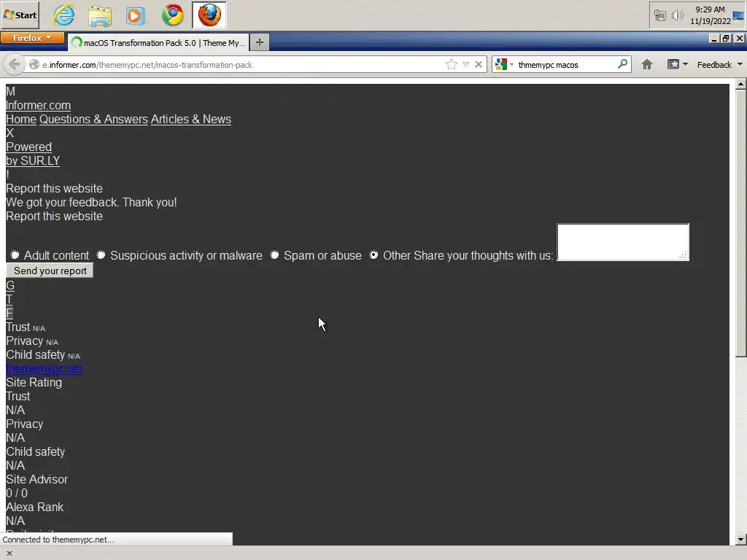Click the page scrollbar up arrow
Image resolution: width=747 pixels, height=560 pixels.
[740, 85]
